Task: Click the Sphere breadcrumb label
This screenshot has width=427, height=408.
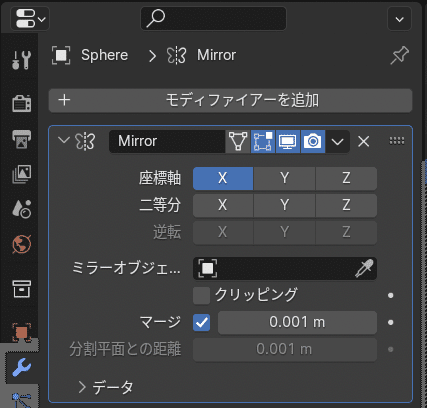Action: coord(104,55)
